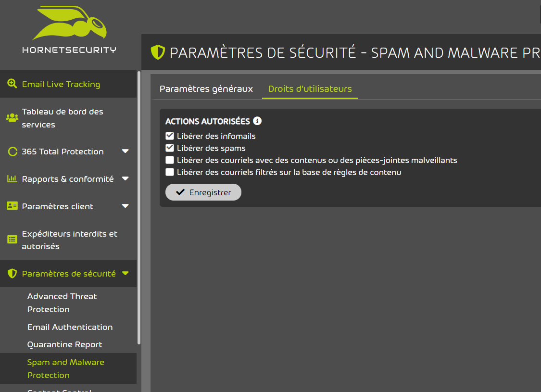Click the Paramètres client ID card icon
Screen dimensions: 541x392
tap(12, 206)
